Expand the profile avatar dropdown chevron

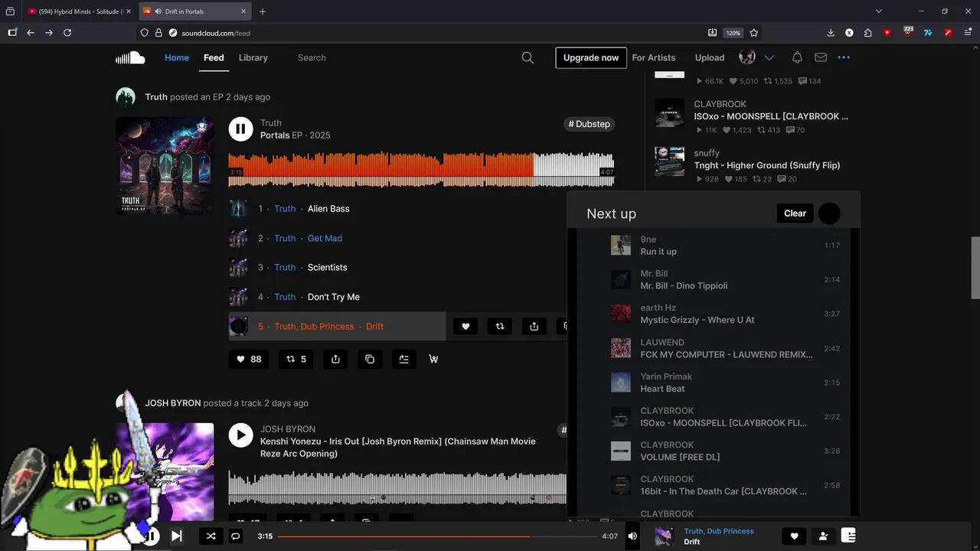pos(769,57)
